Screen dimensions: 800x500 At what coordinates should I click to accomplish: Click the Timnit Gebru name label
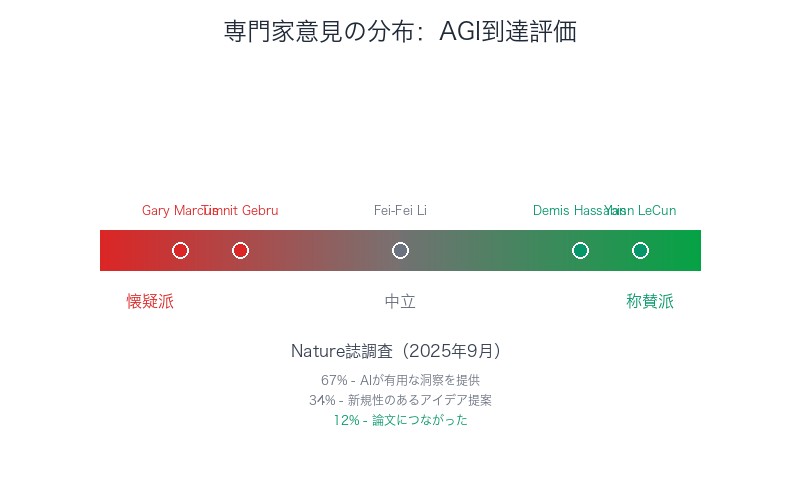(x=250, y=211)
